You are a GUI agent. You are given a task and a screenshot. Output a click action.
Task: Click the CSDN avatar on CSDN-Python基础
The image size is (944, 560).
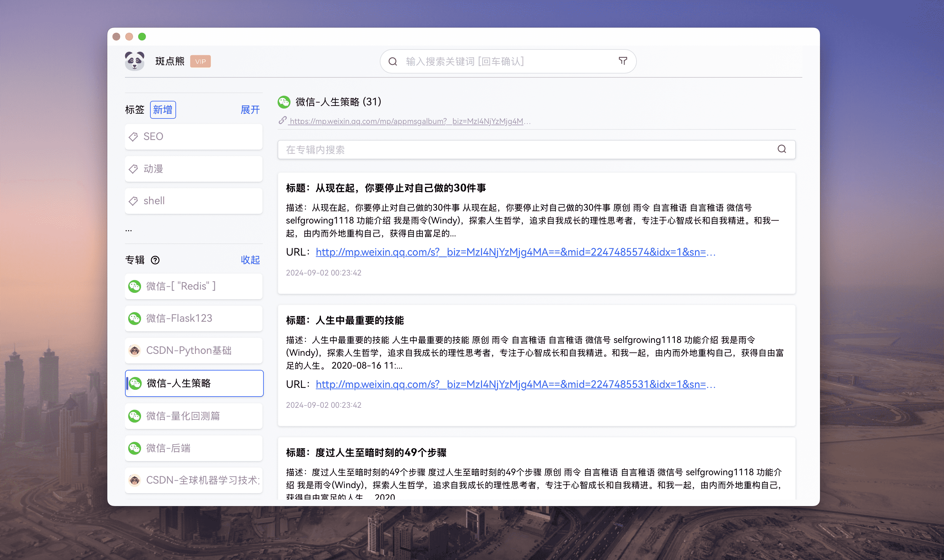[x=135, y=351]
